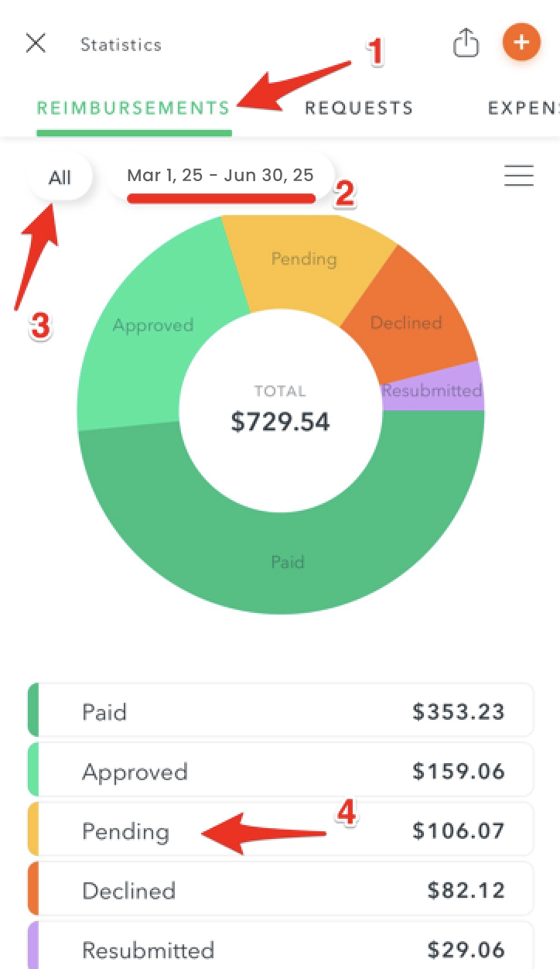Tap the share/export icon
This screenshot has width=560, height=969.
(466, 43)
